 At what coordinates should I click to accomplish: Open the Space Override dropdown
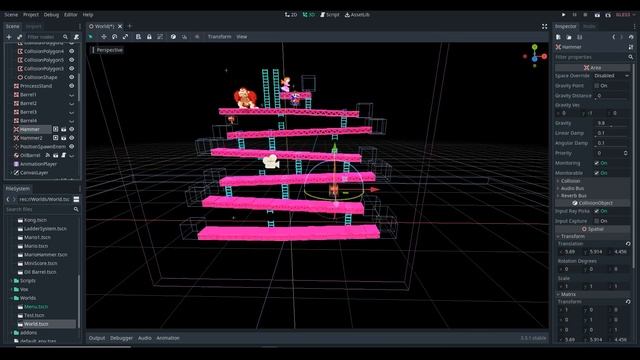611,76
